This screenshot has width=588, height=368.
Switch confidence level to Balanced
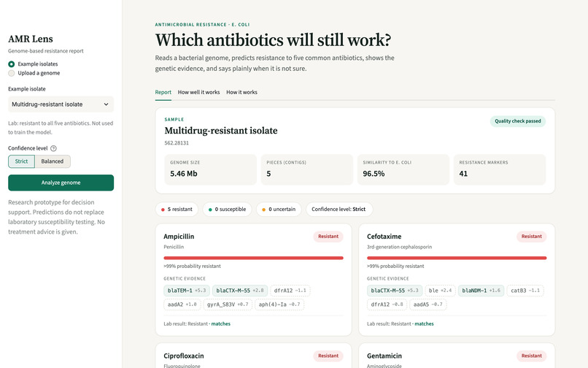[x=53, y=161]
